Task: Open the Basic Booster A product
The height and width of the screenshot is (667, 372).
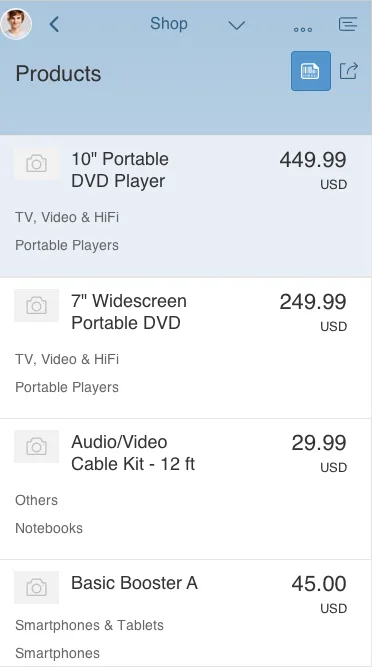Action: pyautogui.click(x=186, y=613)
